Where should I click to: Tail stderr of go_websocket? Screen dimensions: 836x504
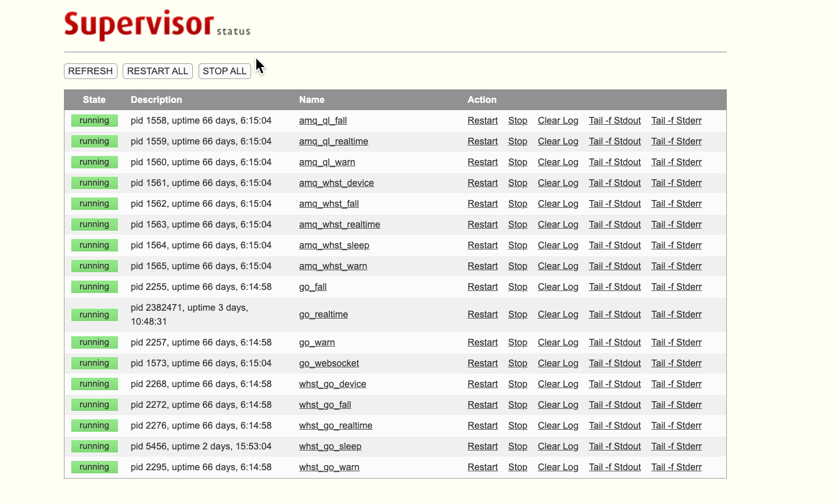(676, 363)
